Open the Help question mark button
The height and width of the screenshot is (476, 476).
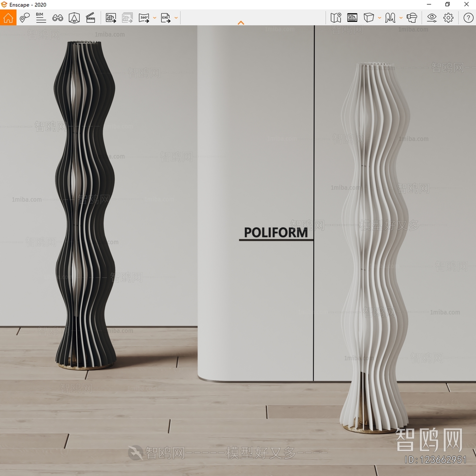point(468,18)
